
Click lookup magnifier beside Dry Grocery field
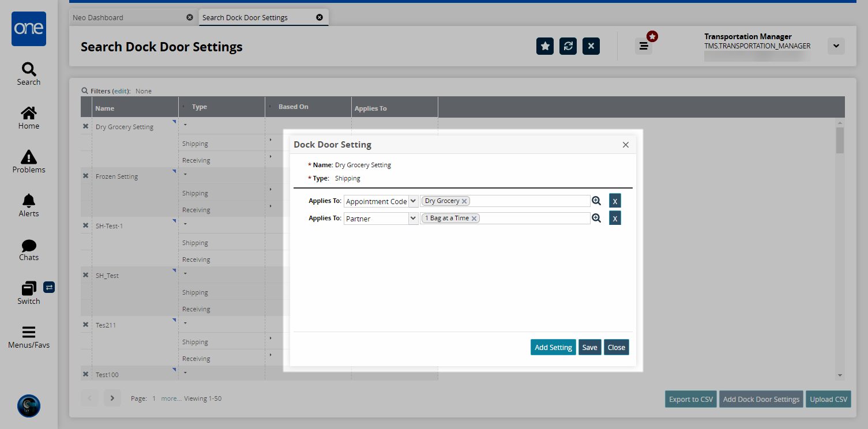(x=596, y=201)
